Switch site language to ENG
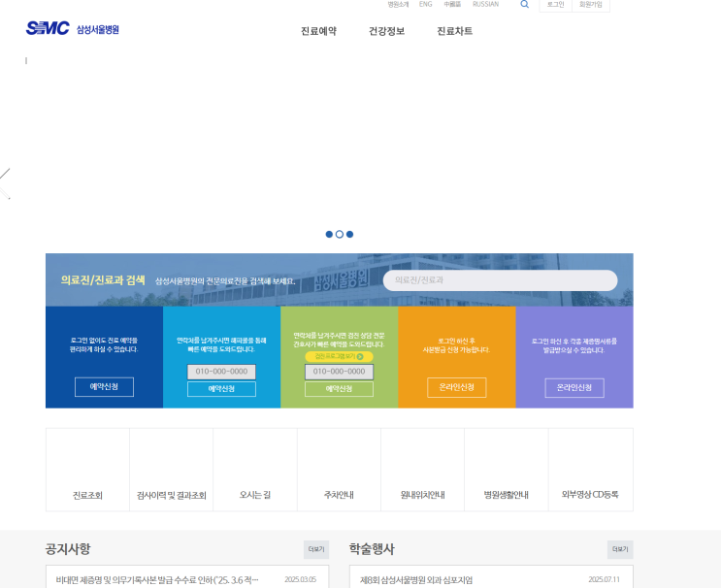 426,4
